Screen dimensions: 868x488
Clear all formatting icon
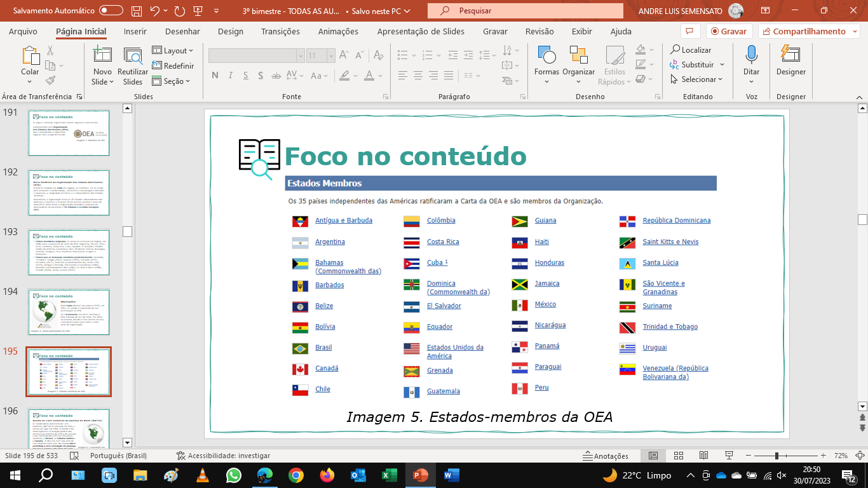pos(379,56)
